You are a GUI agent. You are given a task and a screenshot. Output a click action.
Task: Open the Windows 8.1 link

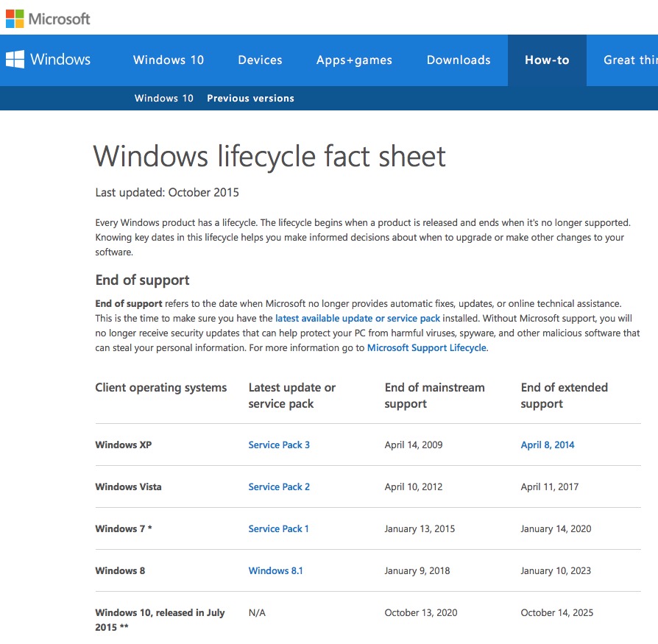[275, 570]
